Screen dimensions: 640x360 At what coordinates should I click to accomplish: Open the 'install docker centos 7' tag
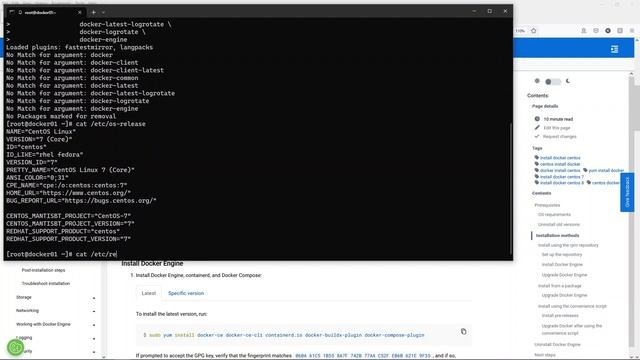click(x=562, y=177)
